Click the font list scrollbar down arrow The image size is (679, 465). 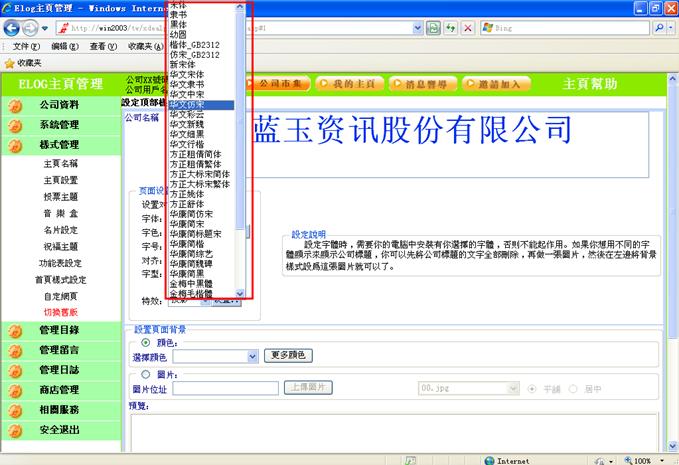[240, 293]
